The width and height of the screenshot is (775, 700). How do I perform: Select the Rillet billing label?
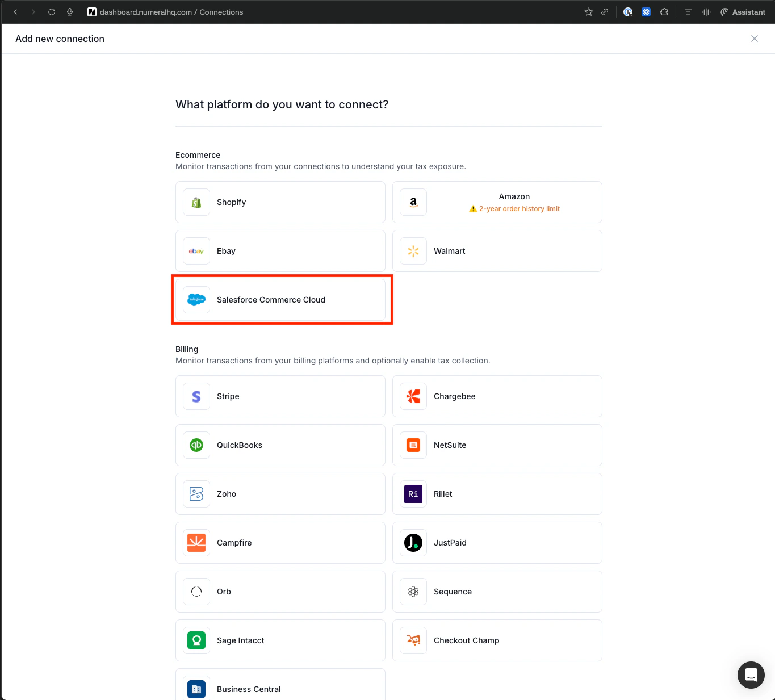[x=443, y=494]
